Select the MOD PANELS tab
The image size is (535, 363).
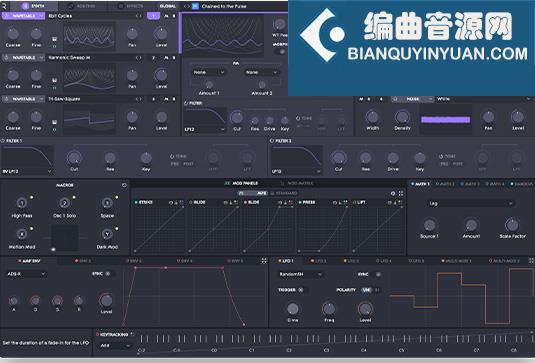241,183
